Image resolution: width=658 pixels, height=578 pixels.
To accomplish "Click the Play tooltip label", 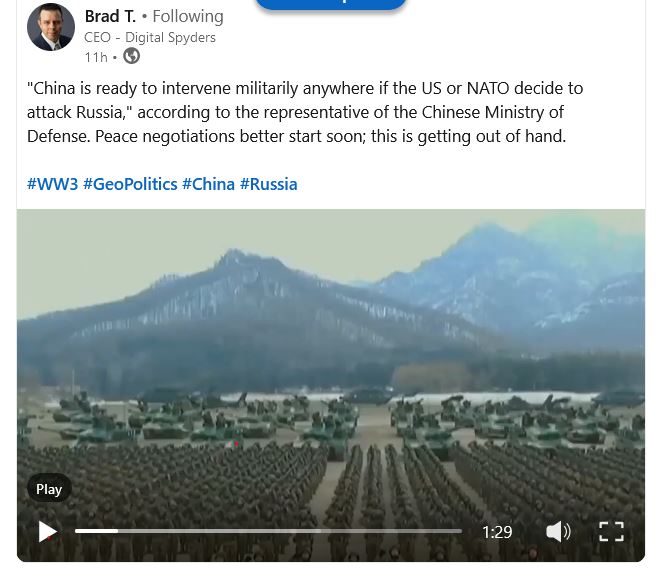I will coord(49,489).
